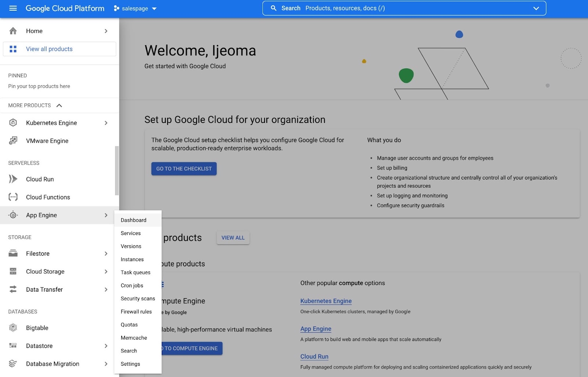Image resolution: width=588 pixels, height=377 pixels.
Task: Expand the App Engine submenu chevron
Action: [x=106, y=215]
